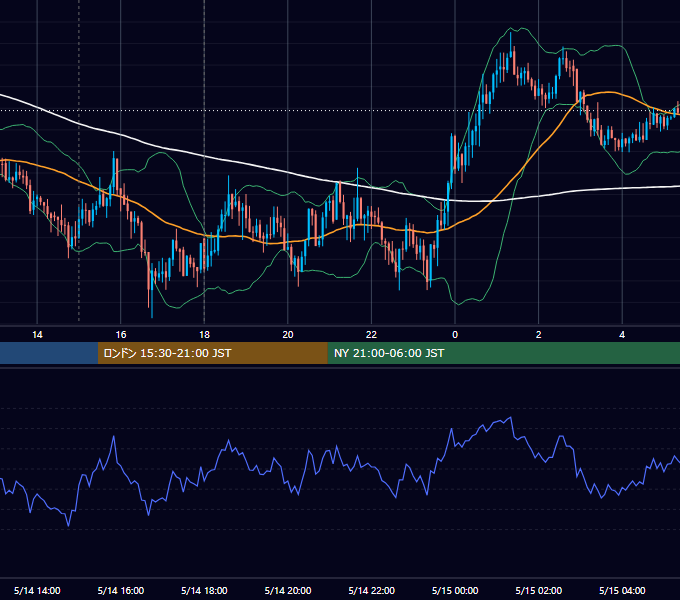Image resolution: width=680 pixels, height=600 pixels.
Task: Click the 5/14 20:00 oscillator time label
Action: tap(288, 590)
